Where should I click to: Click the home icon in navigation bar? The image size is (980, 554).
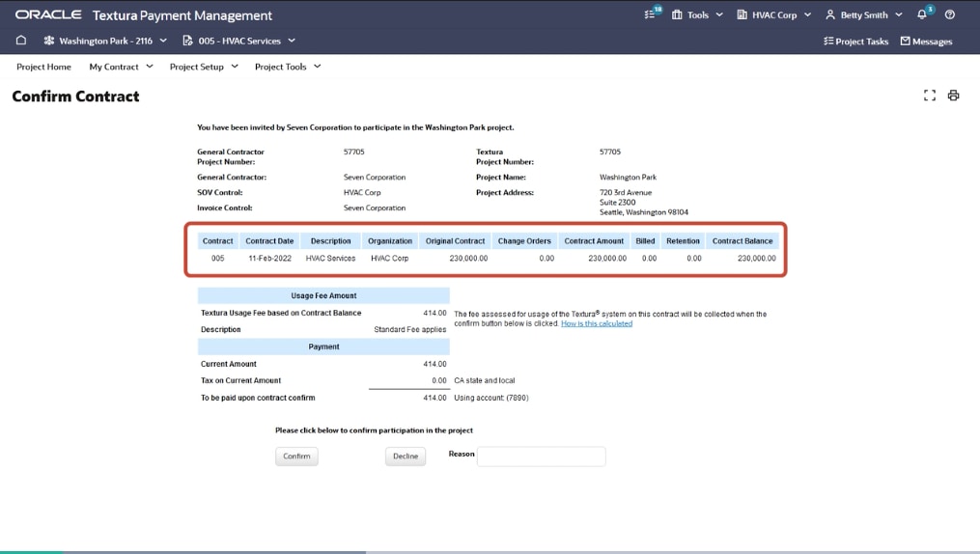pos(21,41)
